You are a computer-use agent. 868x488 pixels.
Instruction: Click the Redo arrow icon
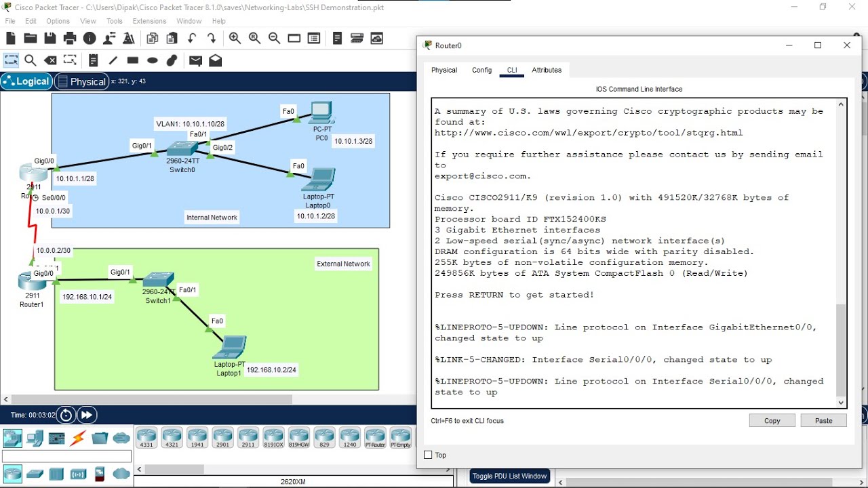point(212,39)
